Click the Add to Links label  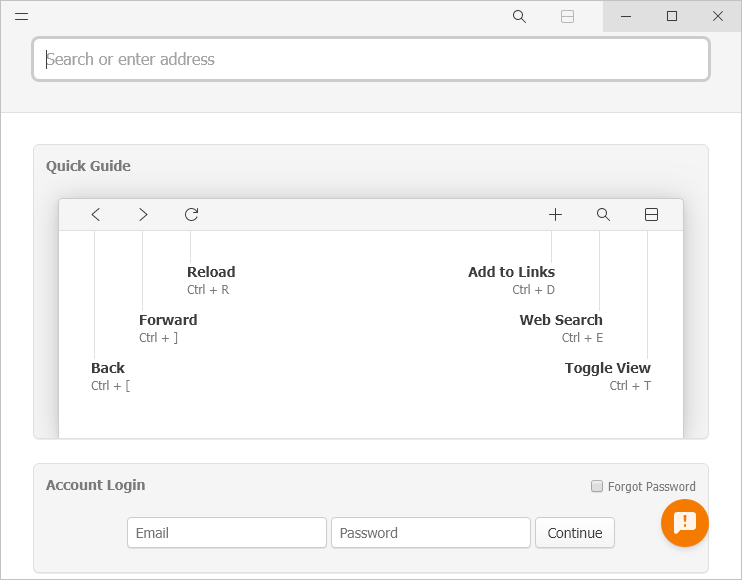pyautogui.click(x=511, y=272)
